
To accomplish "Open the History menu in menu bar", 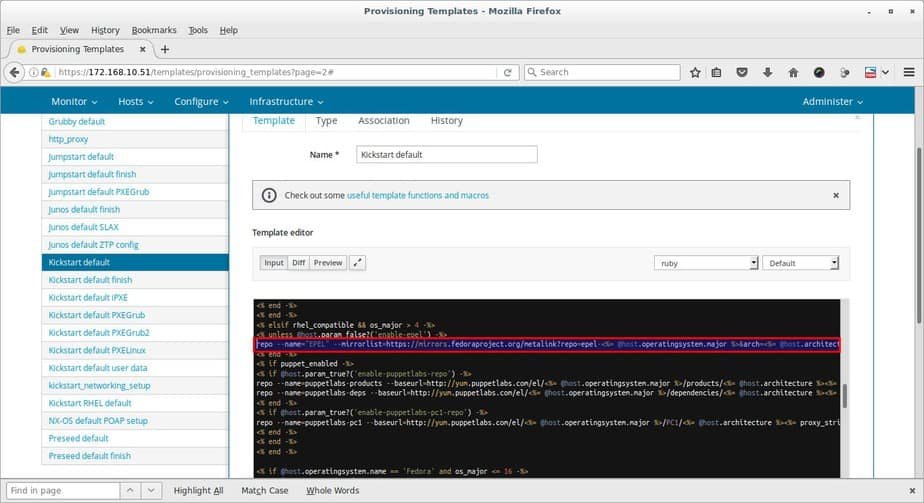I will (105, 30).
